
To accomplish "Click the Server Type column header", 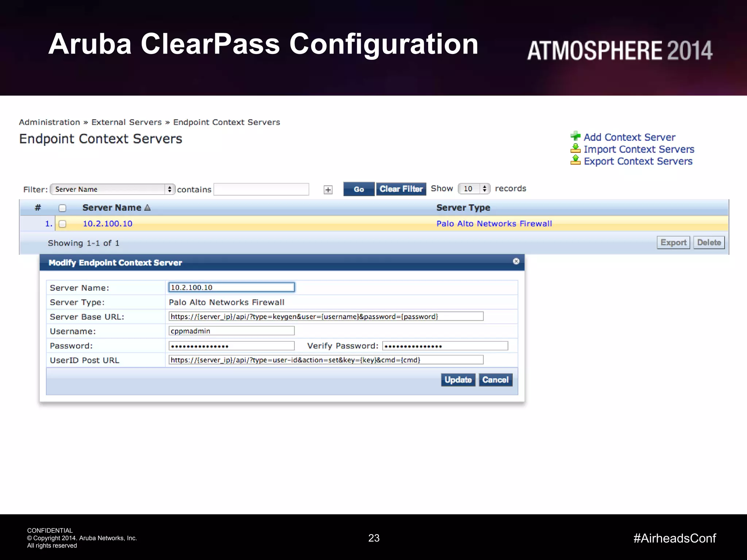I will (463, 207).
